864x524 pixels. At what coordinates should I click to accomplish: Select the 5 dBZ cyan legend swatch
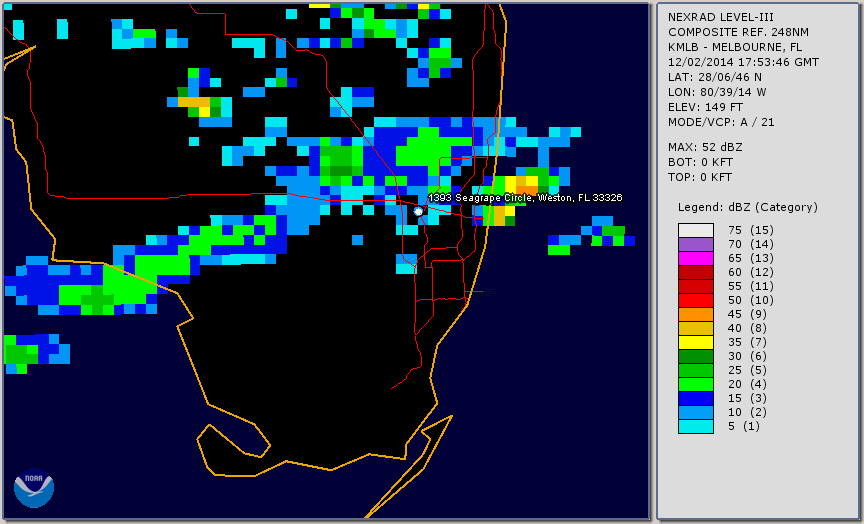pos(696,426)
